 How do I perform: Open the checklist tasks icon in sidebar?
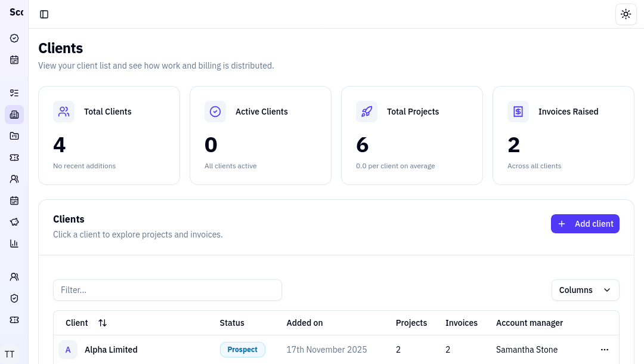pos(14,93)
